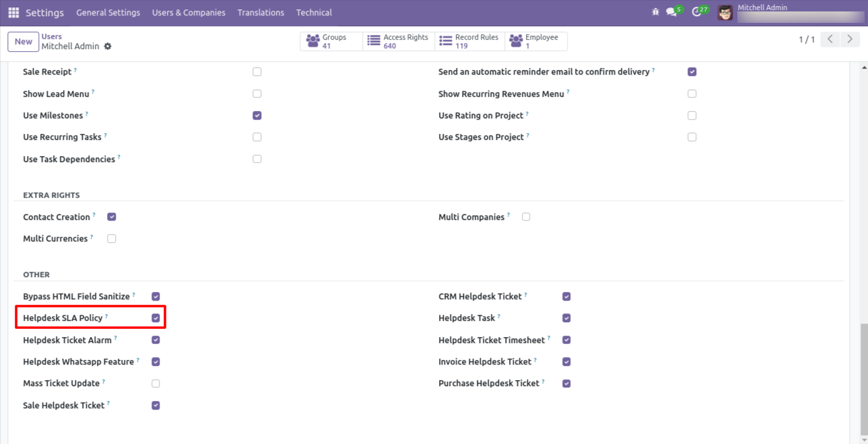Uncheck Helpdesk Ticket Alarm checkbox

point(156,340)
